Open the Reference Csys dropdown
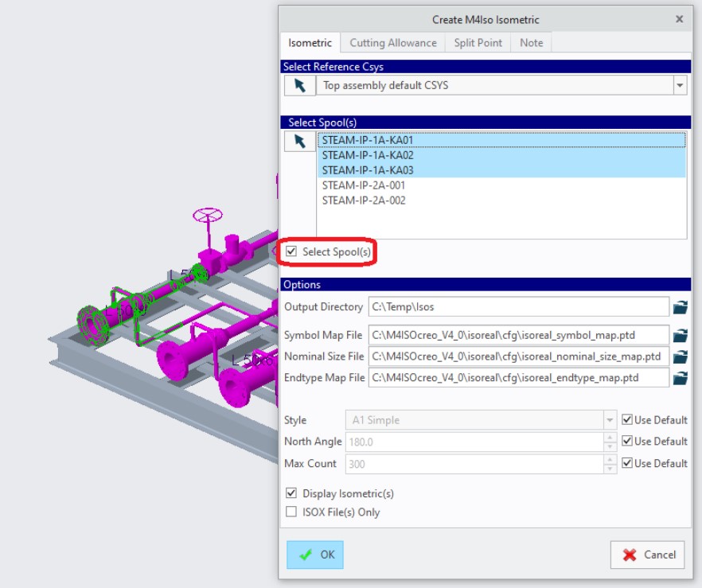This screenshot has height=588, width=702. tap(680, 85)
